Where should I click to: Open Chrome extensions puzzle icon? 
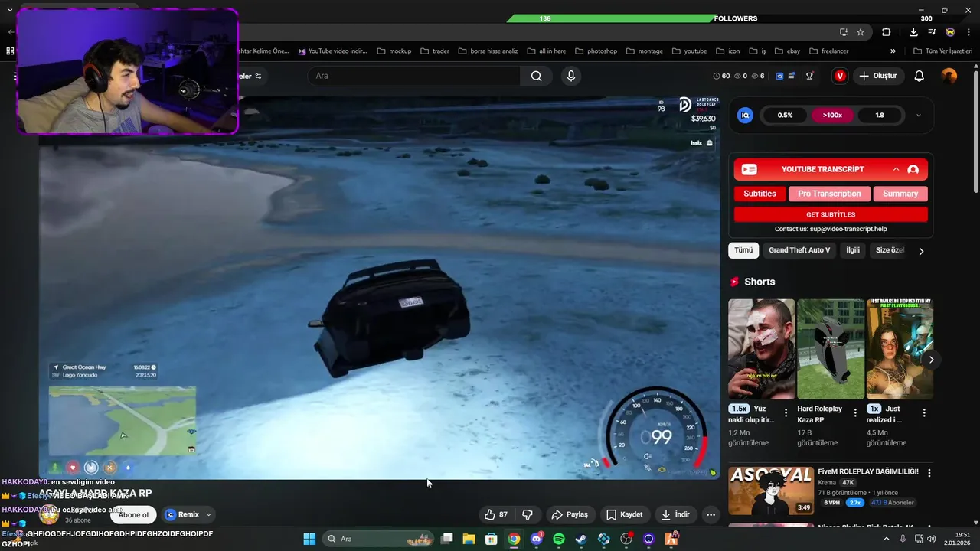[887, 32]
